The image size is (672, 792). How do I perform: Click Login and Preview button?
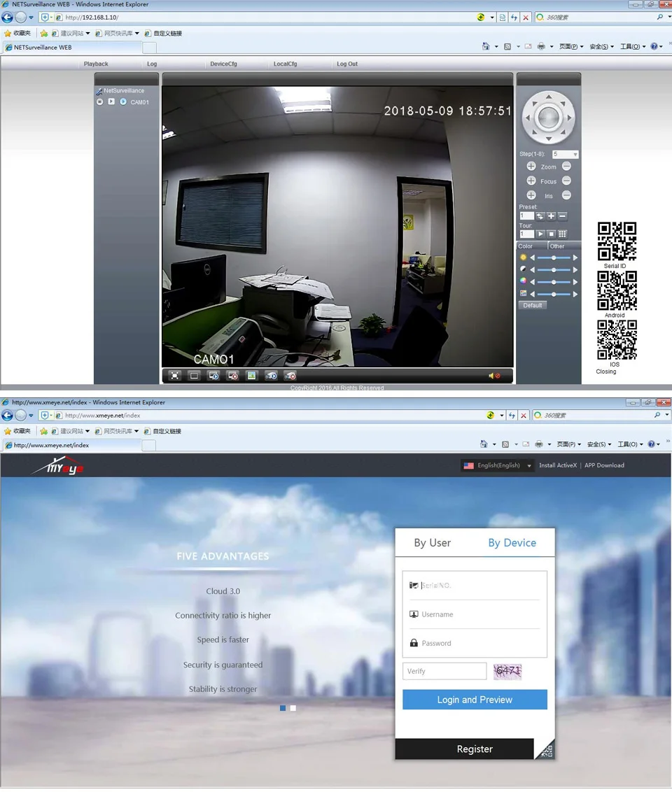pyautogui.click(x=475, y=700)
